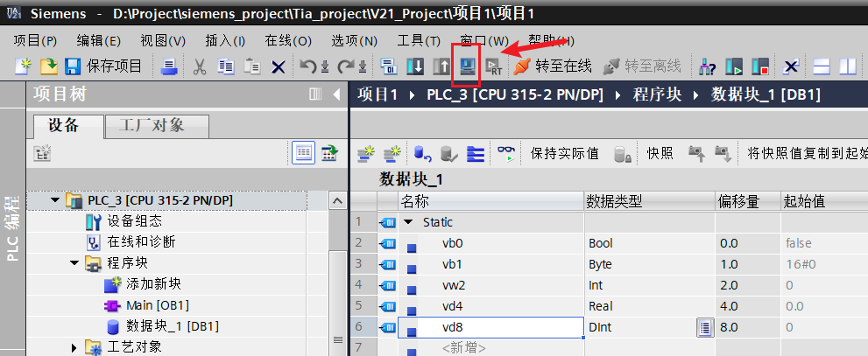868x356 pixels.
Task: Expand all rows icon with blue bars
Action: coord(476,153)
